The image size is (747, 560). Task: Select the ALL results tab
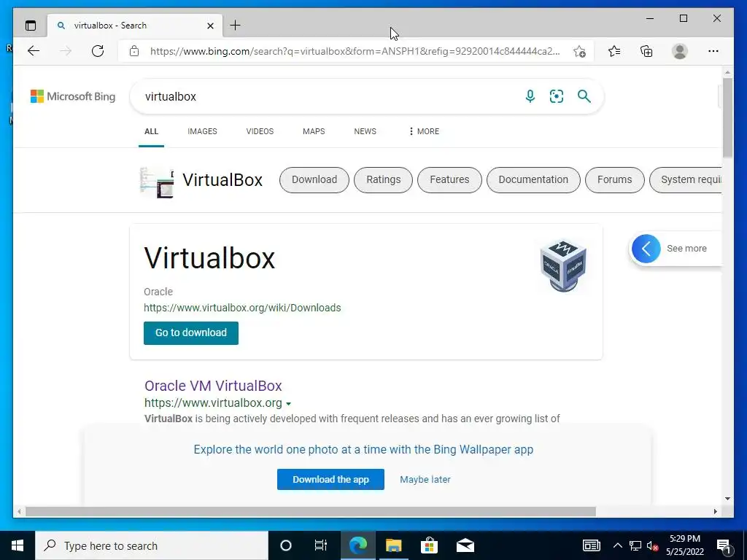[151, 131]
